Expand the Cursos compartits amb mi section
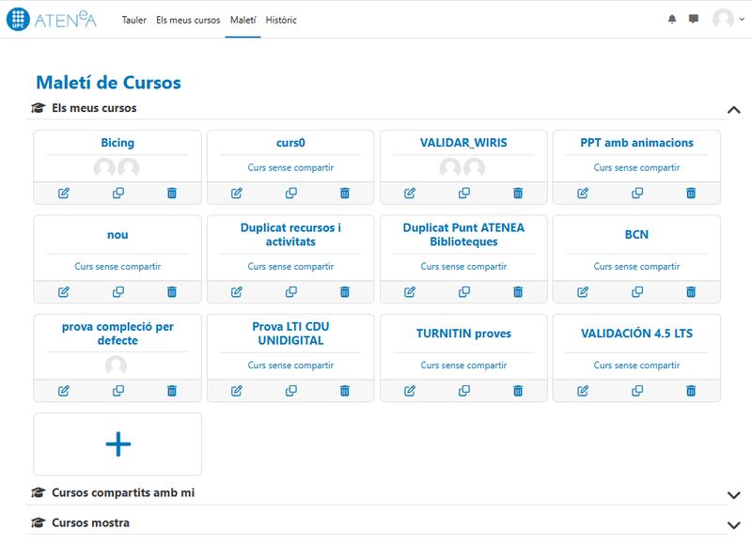752x560 pixels. [734, 494]
